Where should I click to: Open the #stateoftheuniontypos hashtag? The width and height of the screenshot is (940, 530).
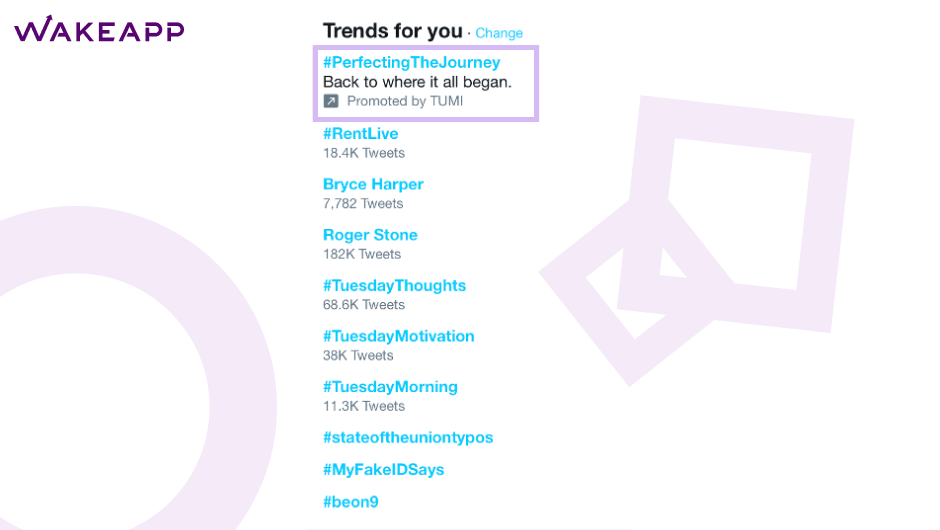point(408,437)
